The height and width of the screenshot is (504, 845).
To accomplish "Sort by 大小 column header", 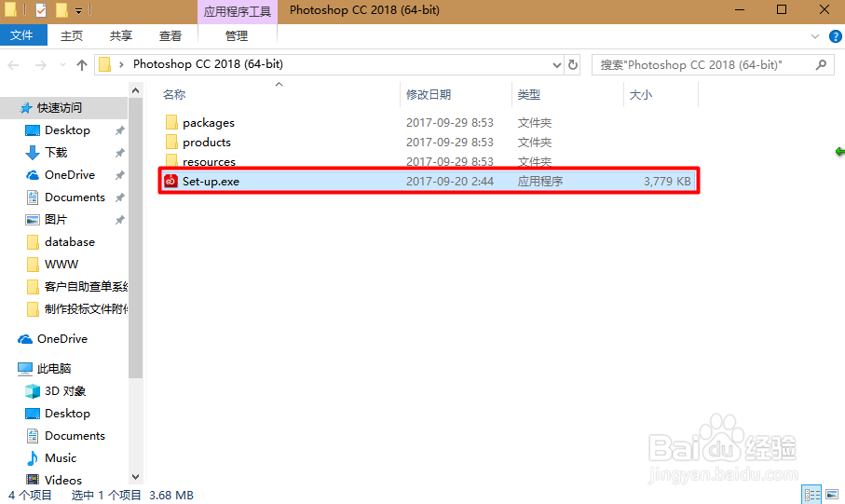I will coord(641,95).
